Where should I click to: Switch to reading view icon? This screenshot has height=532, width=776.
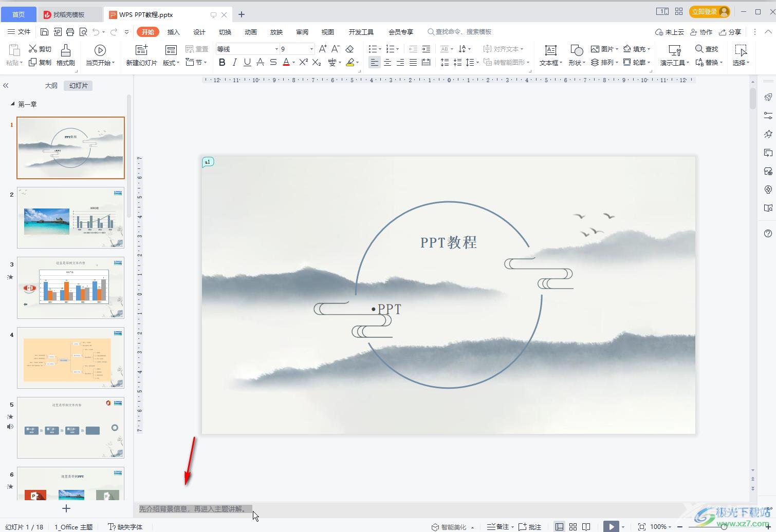(x=586, y=526)
